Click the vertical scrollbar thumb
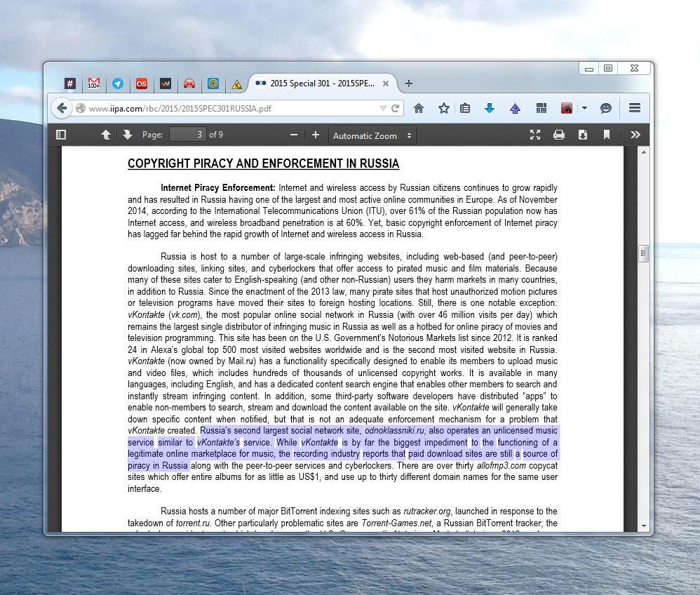This screenshot has height=595, width=700. click(x=643, y=254)
